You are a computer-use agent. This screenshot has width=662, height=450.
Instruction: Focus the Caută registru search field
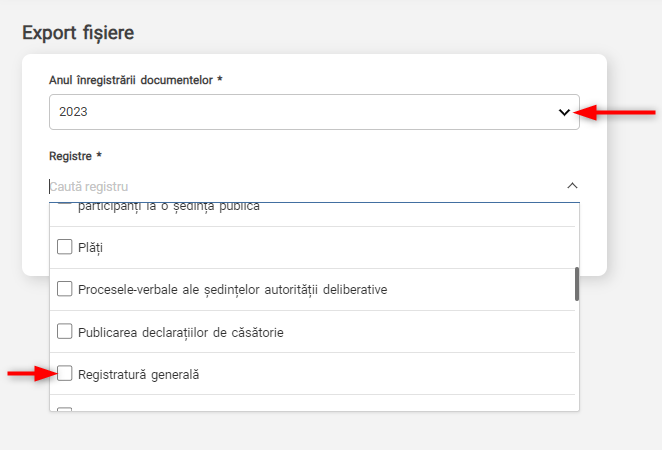[300, 186]
